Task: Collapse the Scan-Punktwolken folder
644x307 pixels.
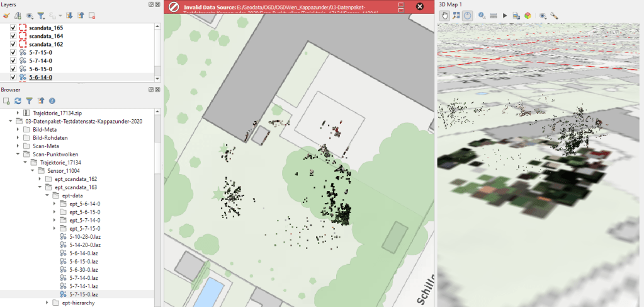Action: coord(18,154)
